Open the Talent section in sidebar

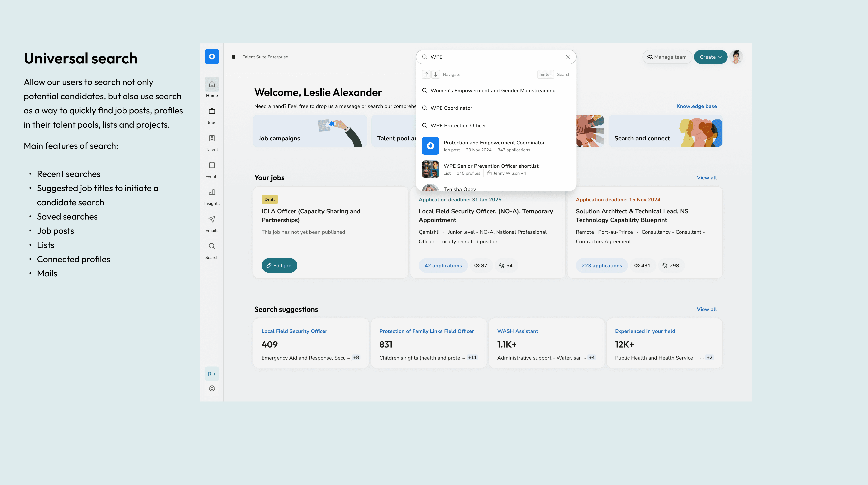212,138
